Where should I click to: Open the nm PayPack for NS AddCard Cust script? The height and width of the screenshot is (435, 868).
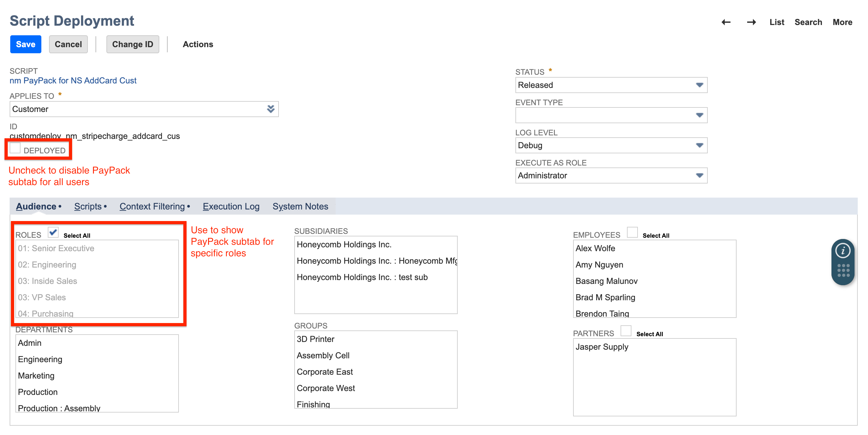[x=73, y=80]
